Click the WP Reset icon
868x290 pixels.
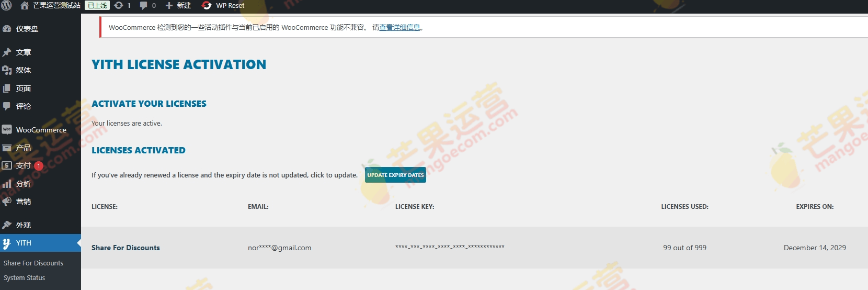[x=207, y=5]
